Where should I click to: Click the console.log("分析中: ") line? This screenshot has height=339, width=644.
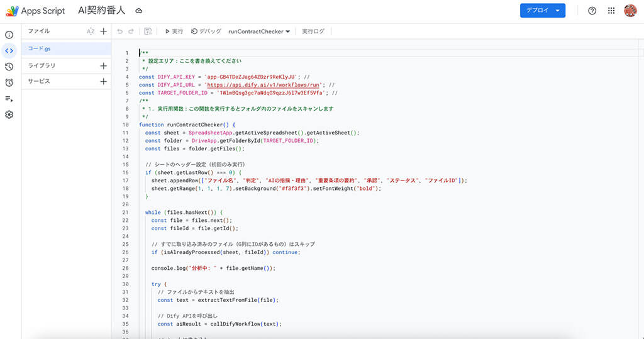click(213, 269)
